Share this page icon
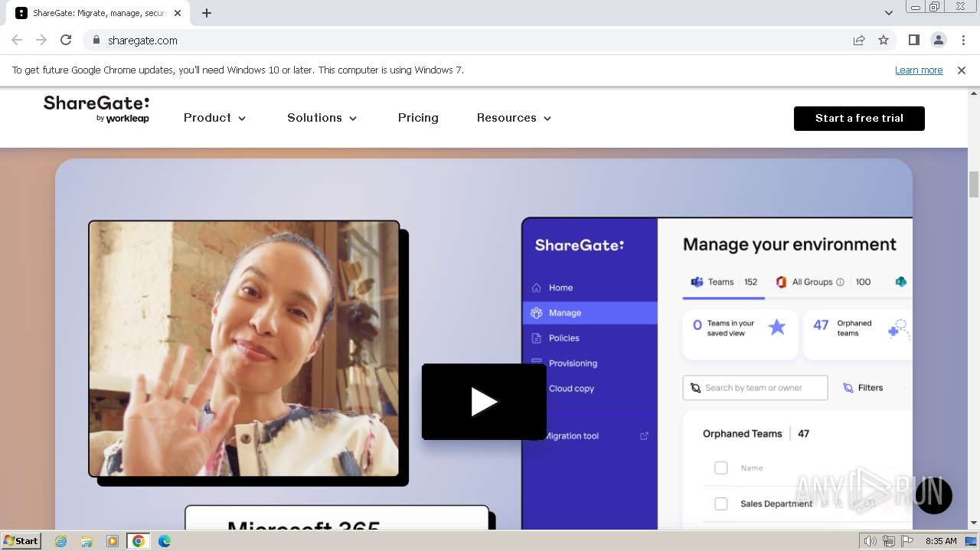 (x=859, y=41)
